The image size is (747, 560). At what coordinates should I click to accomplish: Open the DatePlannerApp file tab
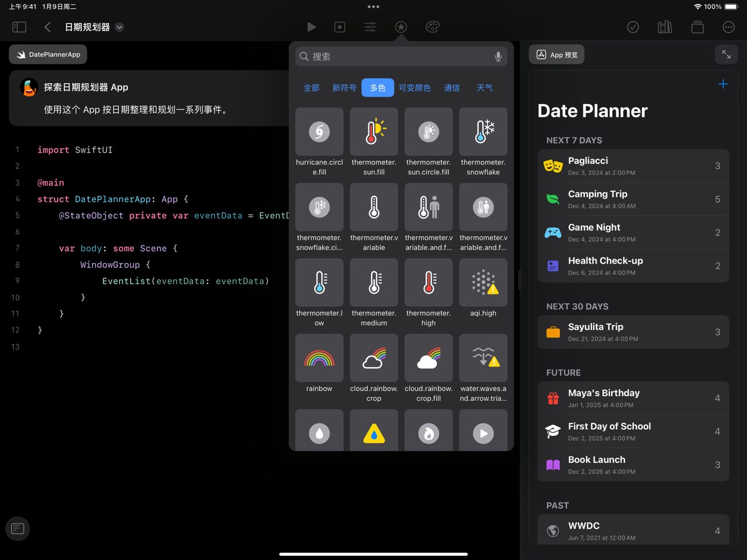point(48,55)
